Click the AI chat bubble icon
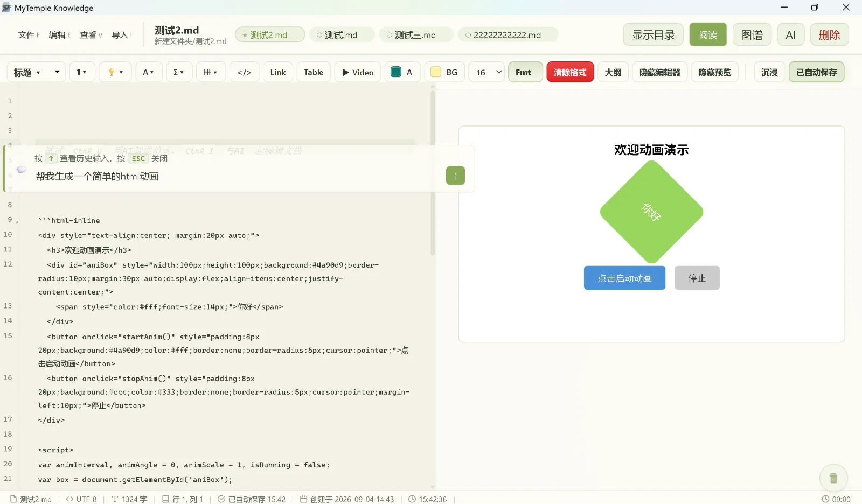Image resolution: width=862 pixels, height=504 pixels. tap(22, 170)
